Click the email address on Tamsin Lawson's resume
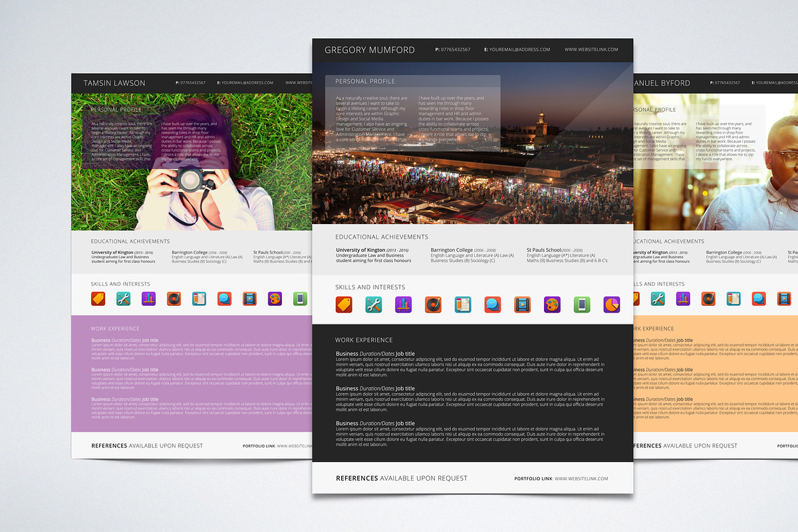This screenshot has height=532, width=798. pos(247,83)
